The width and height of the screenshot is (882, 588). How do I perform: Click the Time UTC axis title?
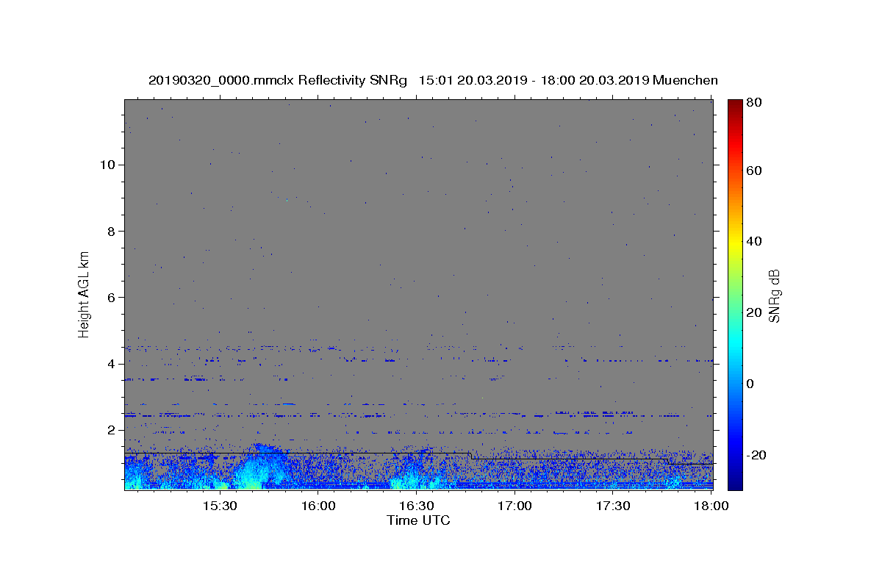[418, 520]
